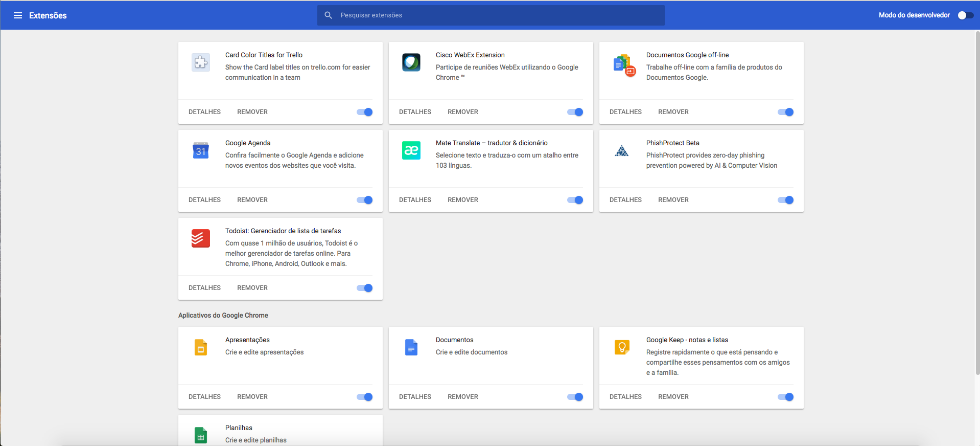Click the PhishProtect Beta title text
This screenshot has width=980, height=446.
(673, 143)
